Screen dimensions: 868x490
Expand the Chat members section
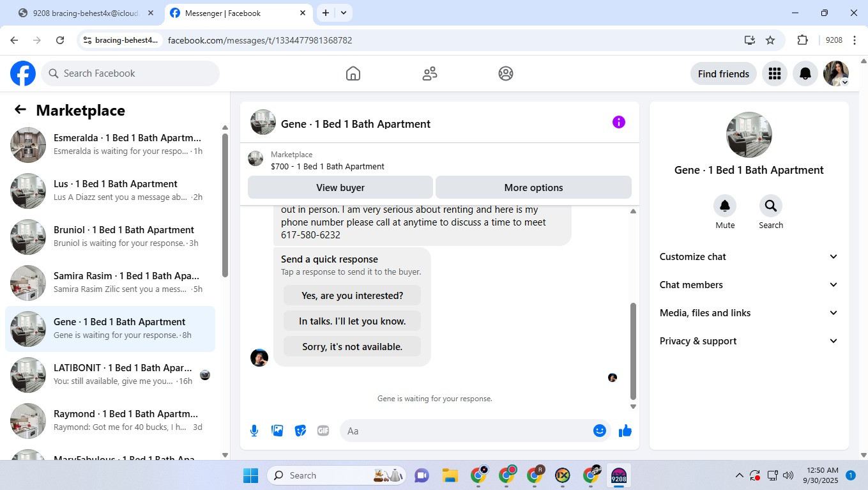(749, 285)
